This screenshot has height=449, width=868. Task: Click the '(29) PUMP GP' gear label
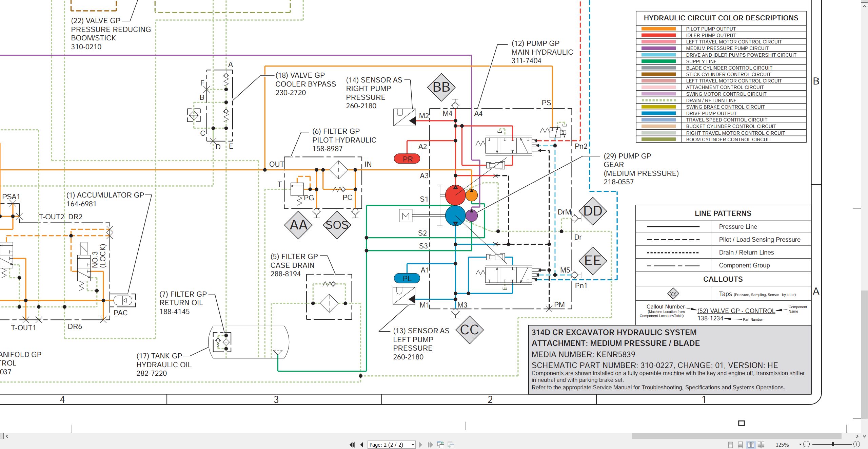point(627,156)
